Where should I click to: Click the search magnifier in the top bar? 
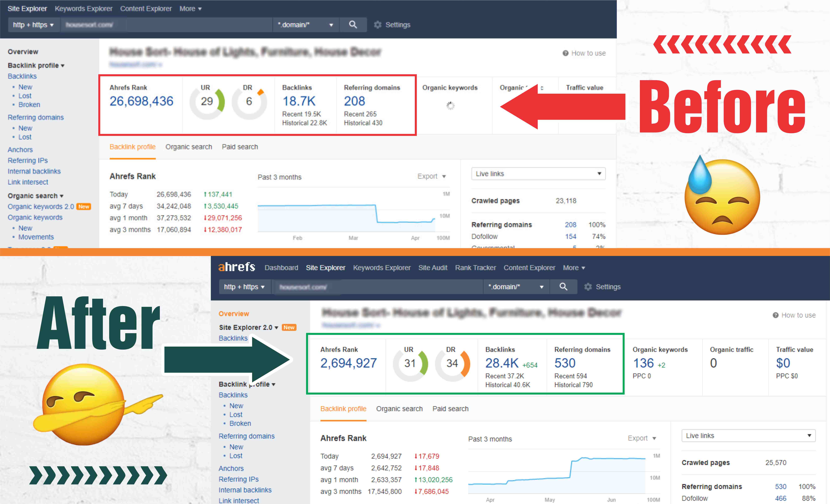point(353,25)
